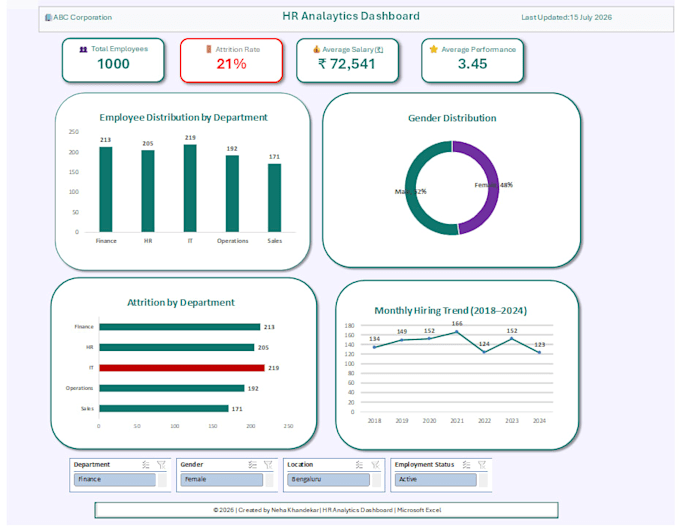Click the red 21% attrition value
The width and height of the screenshot is (680, 526).
click(x=232, y=64)
